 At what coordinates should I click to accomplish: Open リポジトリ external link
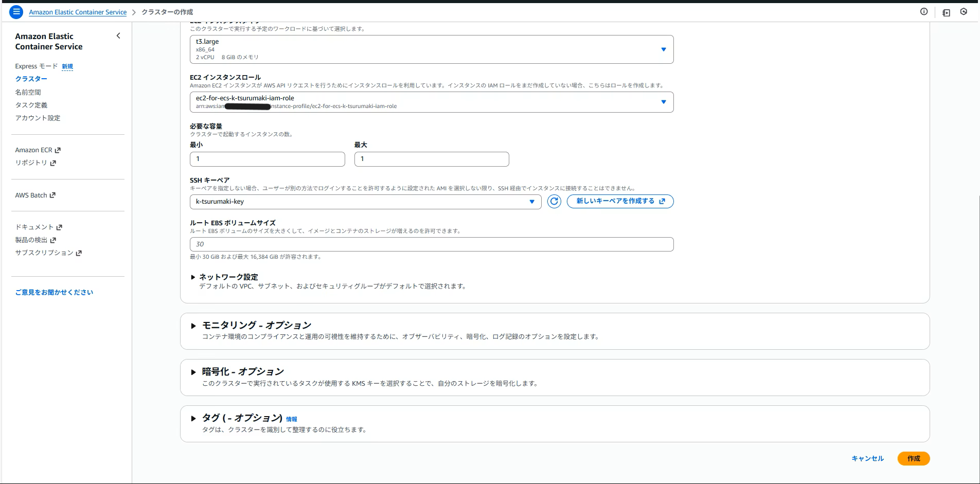35,163
